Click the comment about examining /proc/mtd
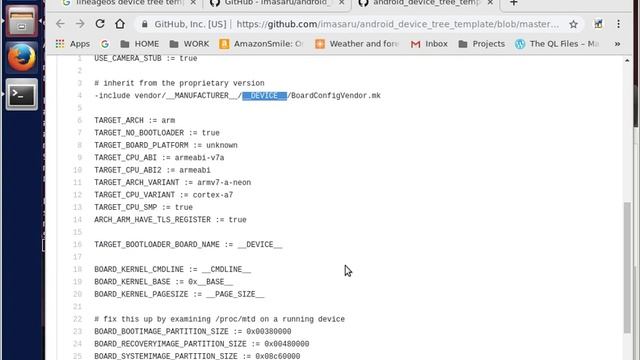 pyautogui.click(x=220, y=319)
